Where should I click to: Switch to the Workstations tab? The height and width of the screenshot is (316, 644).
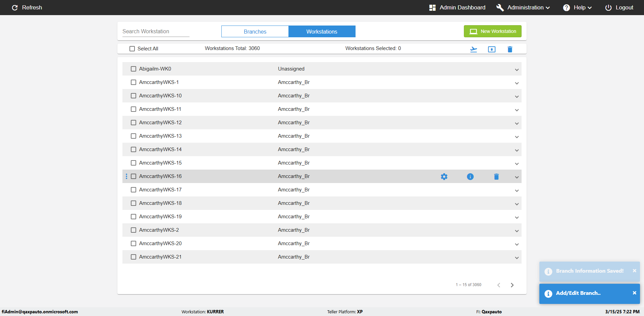322,32
